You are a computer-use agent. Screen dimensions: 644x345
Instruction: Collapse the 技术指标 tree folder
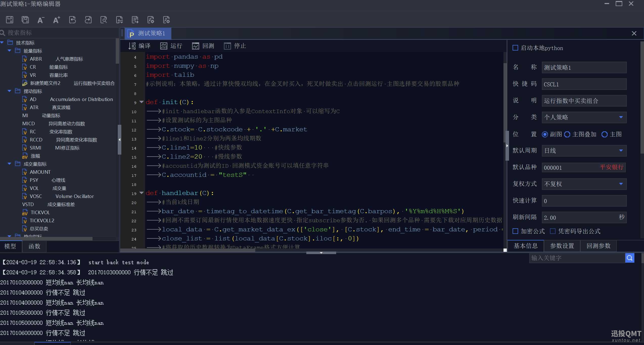click(2, 43)
